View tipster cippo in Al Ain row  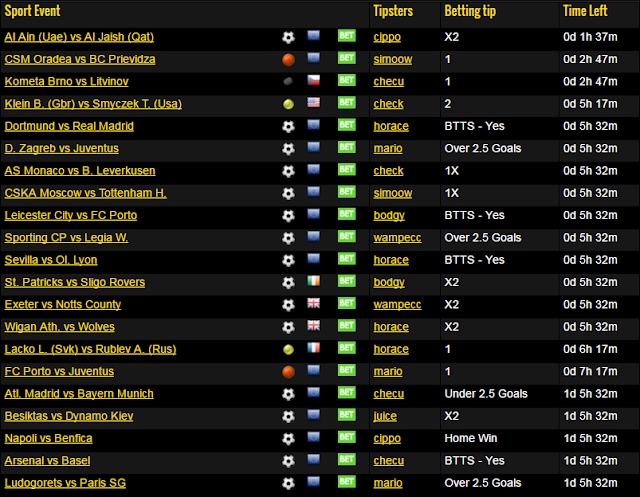[x=387, y=37]
